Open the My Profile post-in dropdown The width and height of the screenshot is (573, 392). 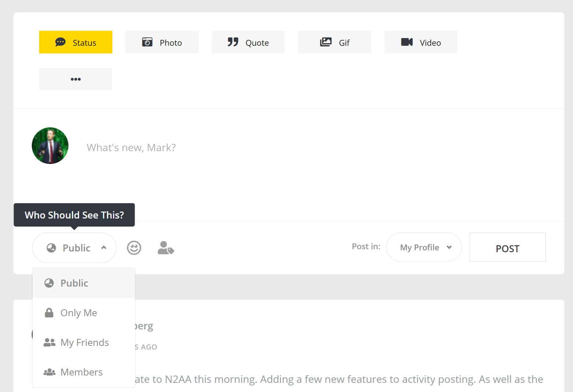[x=424, y=247]
